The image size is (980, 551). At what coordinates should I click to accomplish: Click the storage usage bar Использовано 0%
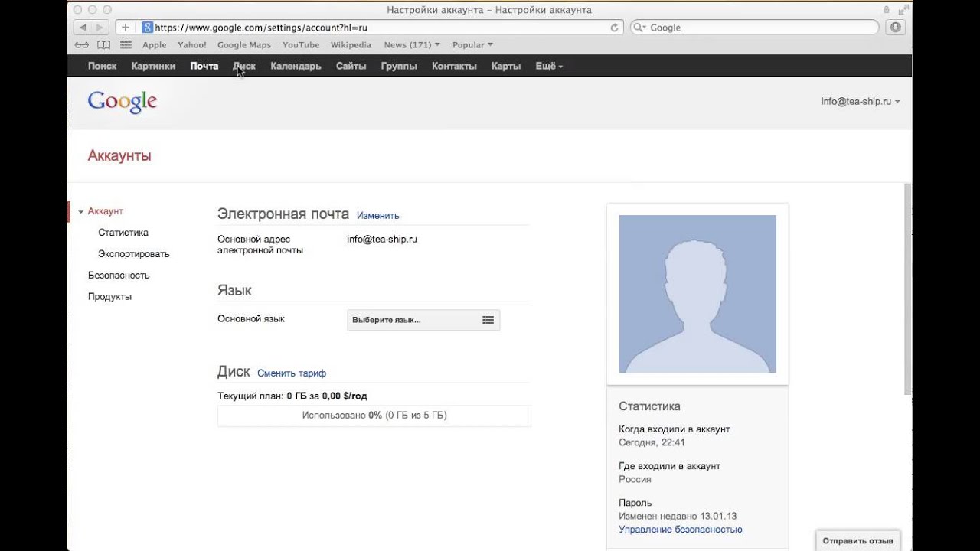(374, 416)
